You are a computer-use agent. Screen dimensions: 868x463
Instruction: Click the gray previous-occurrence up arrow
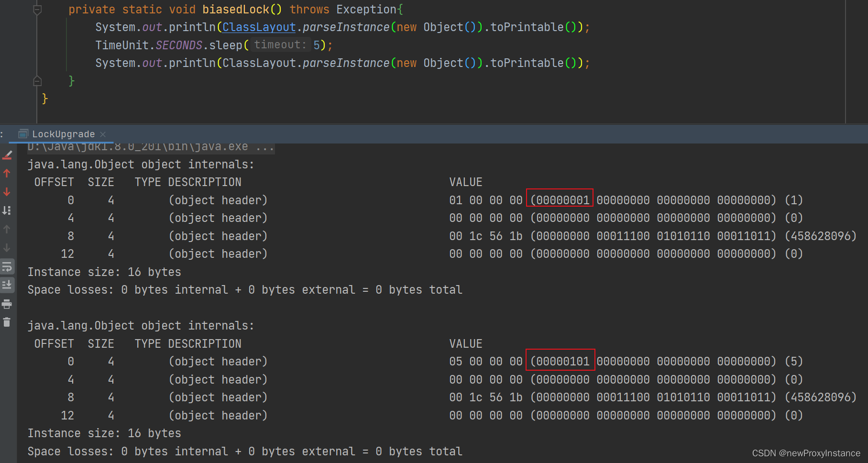point(7,229)
